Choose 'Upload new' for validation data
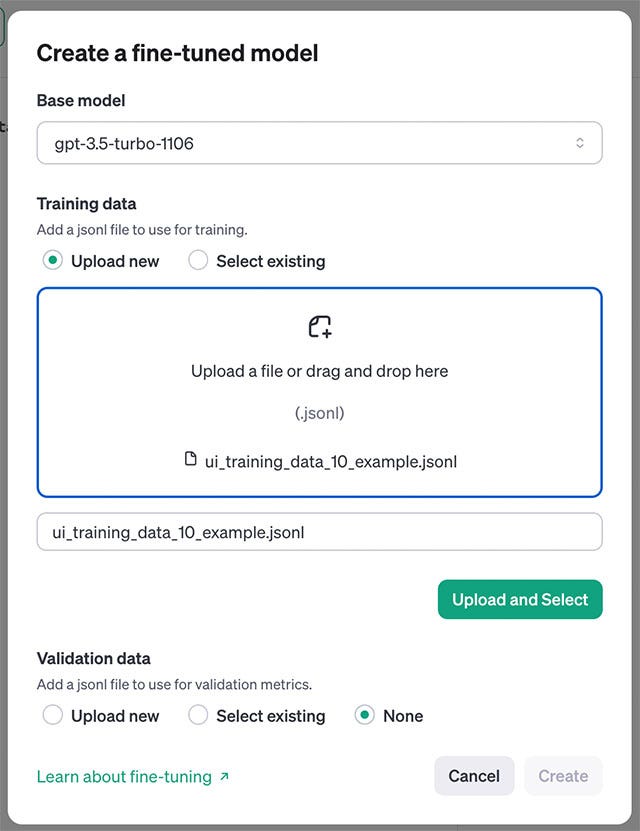The image size is (640, 831). click(x=53, y=716)
